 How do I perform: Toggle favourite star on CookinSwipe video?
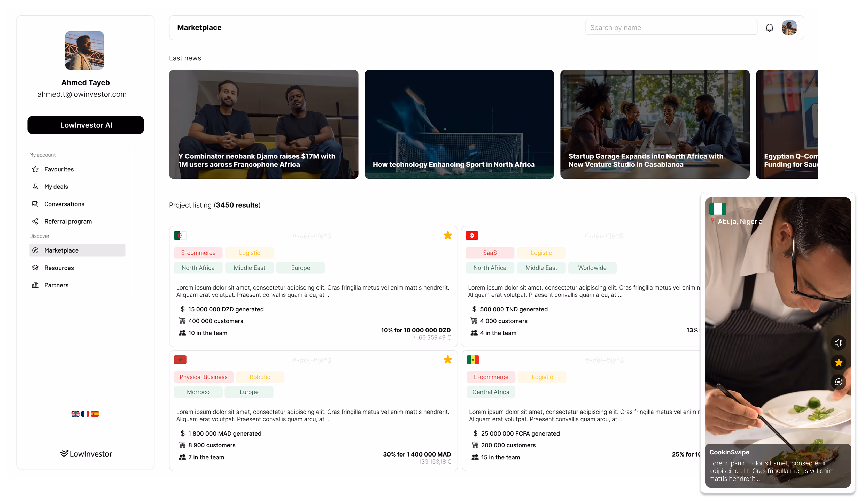pos(838,362)
